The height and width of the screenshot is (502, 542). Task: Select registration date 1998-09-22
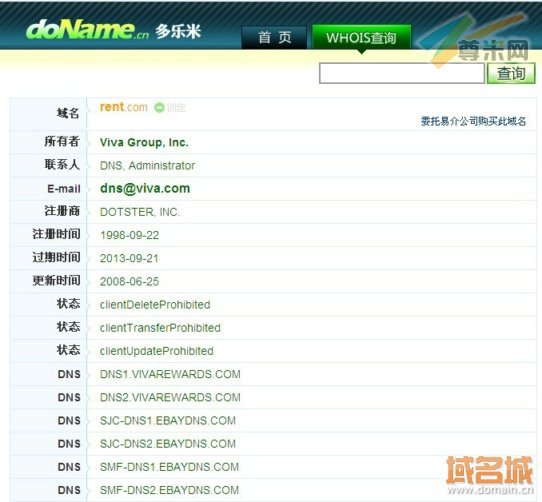tap(129, 235)
